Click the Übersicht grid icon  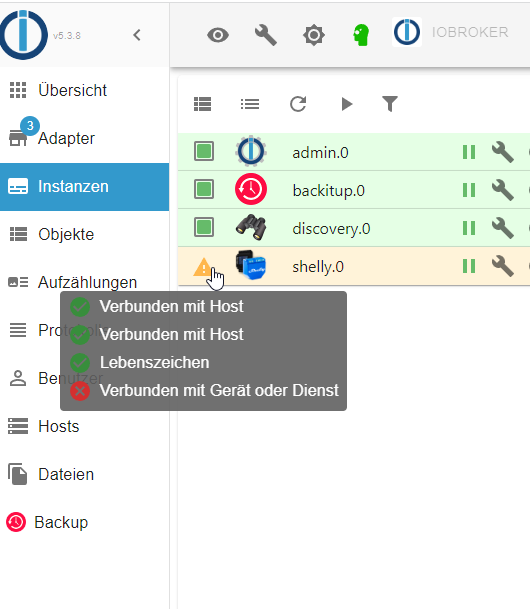tap(18, 90)
